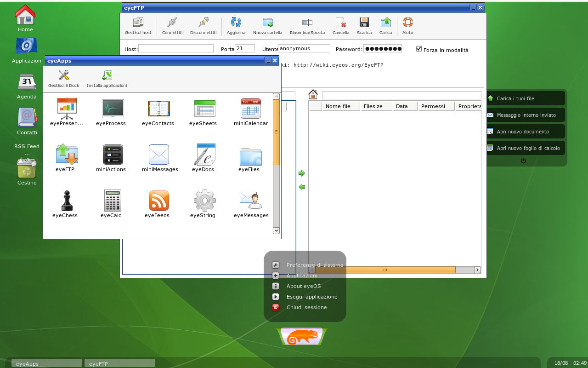The width and height of the screenshot is (588, 368).
Task: Click the remote file list horizontal scrollbar
Action: tap(385, 270)
